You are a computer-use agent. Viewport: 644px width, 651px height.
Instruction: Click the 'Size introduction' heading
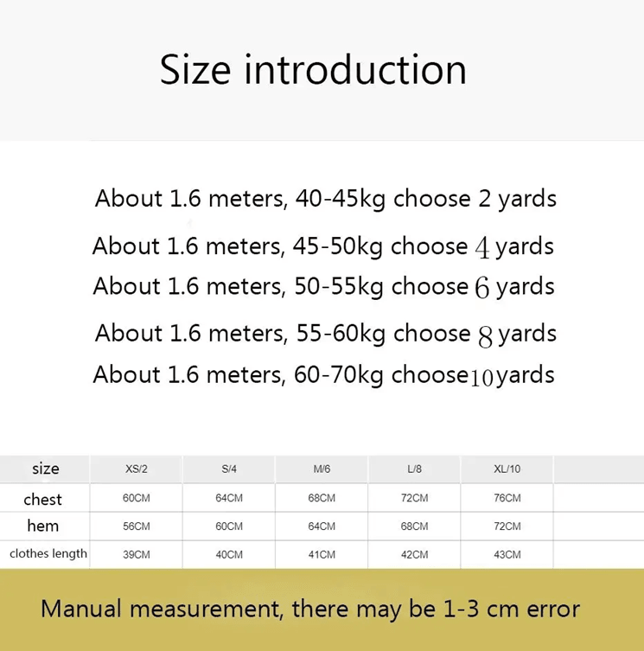(x=314, y=69)
